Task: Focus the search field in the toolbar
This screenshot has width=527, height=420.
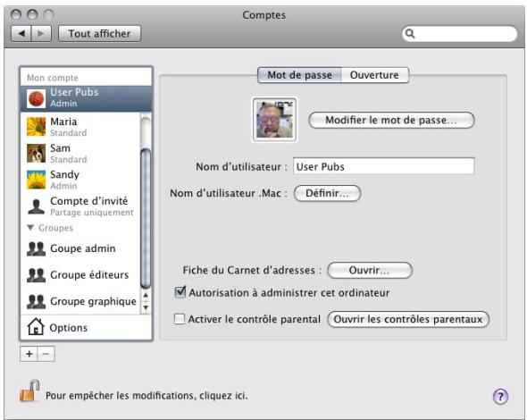Action: coord(459,34)
